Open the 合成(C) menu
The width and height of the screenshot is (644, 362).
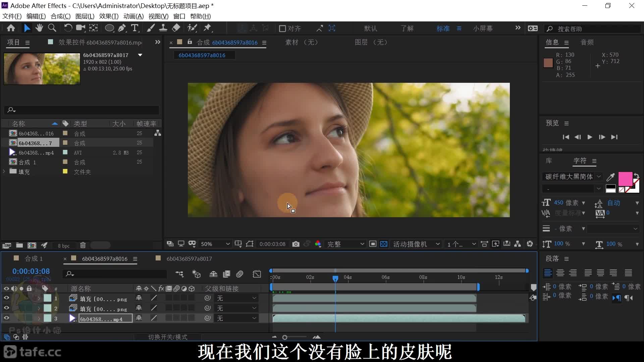[x=60, y=16]
